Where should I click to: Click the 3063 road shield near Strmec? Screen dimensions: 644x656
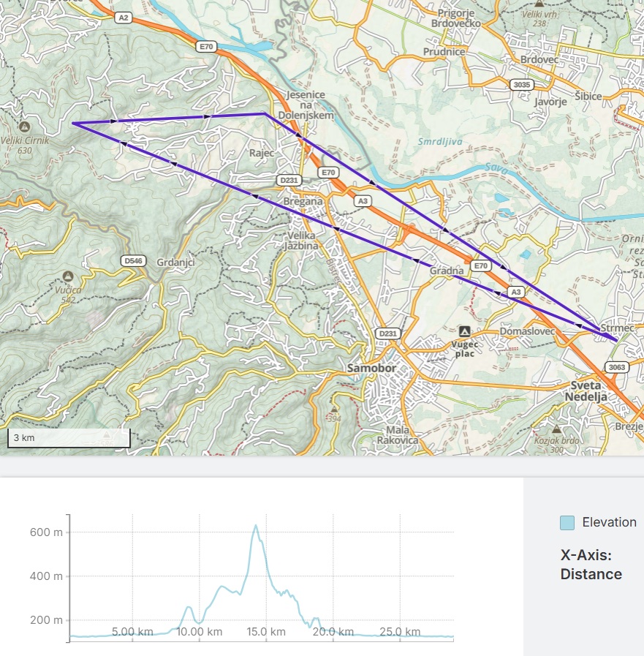(x=617, y=366)
